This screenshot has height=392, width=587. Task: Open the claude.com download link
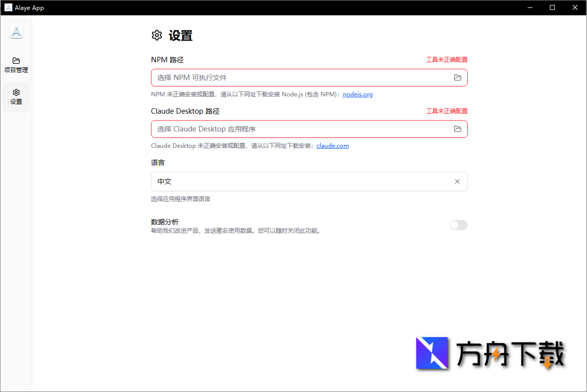[x=332, y=145]
